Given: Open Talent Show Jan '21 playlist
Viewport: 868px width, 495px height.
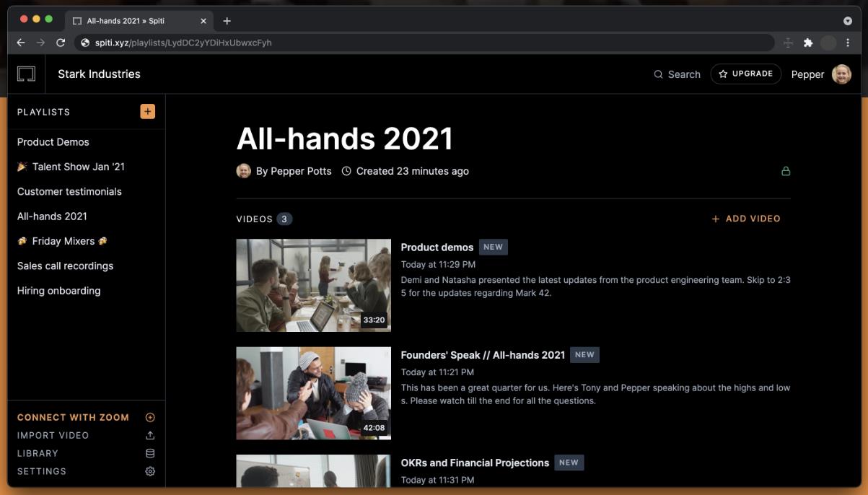Looking at the screenshot, I should pyautogui.click(x=71, y=167).
